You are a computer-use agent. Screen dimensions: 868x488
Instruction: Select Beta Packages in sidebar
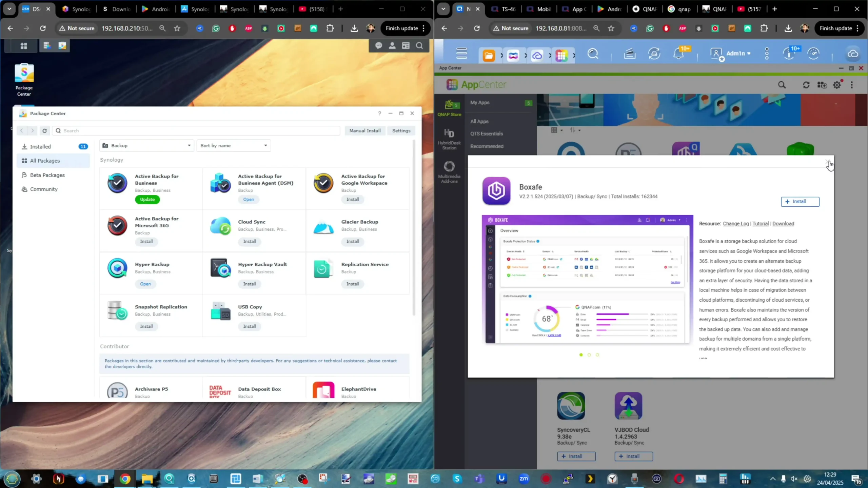point(53,175)
